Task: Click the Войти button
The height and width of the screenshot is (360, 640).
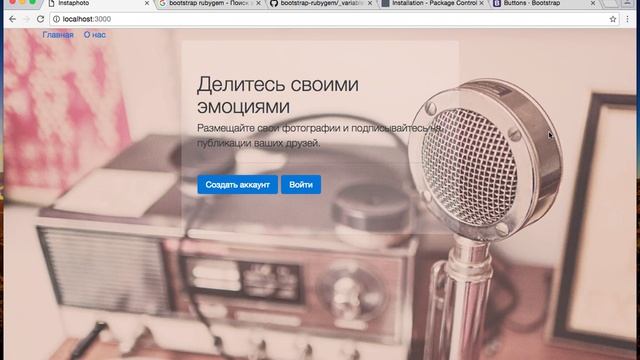Action: click(x=301, y=184)
